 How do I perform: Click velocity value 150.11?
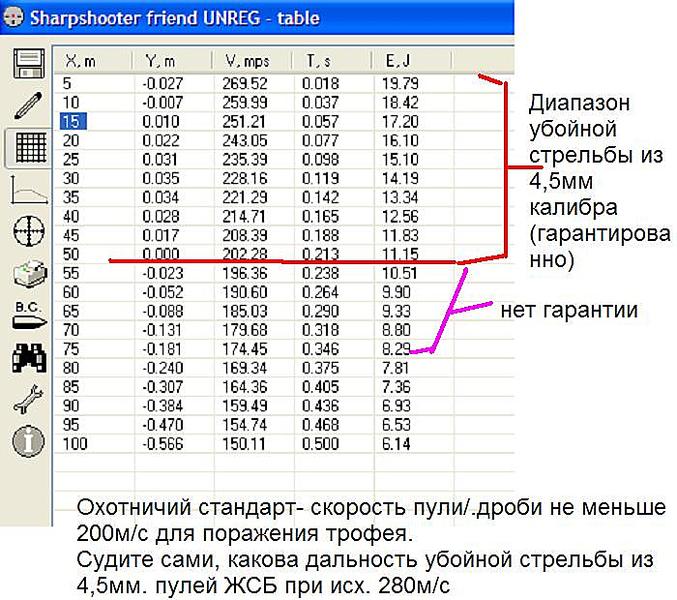pos(244,444)
